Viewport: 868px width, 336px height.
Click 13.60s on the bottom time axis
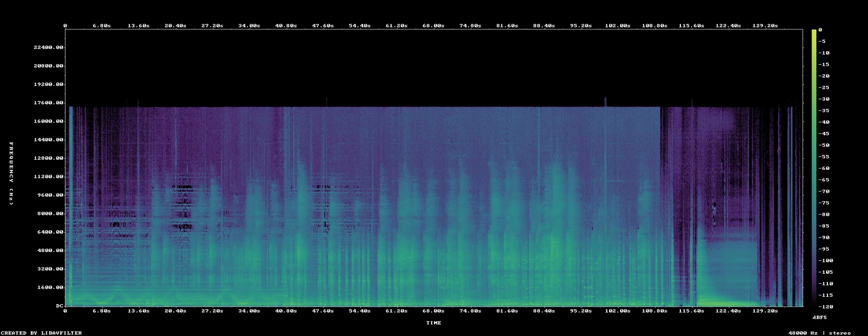coord(139,311)
